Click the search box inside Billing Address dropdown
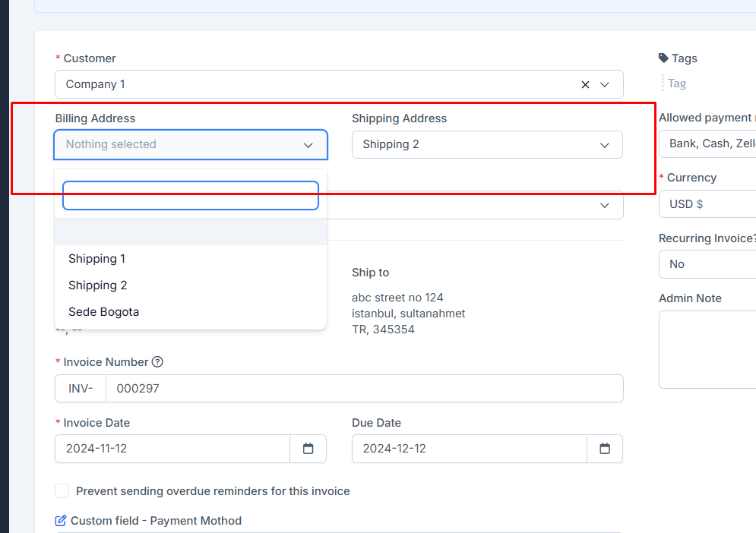The width and height of the screenshot is (756, 533). point(190,195)
